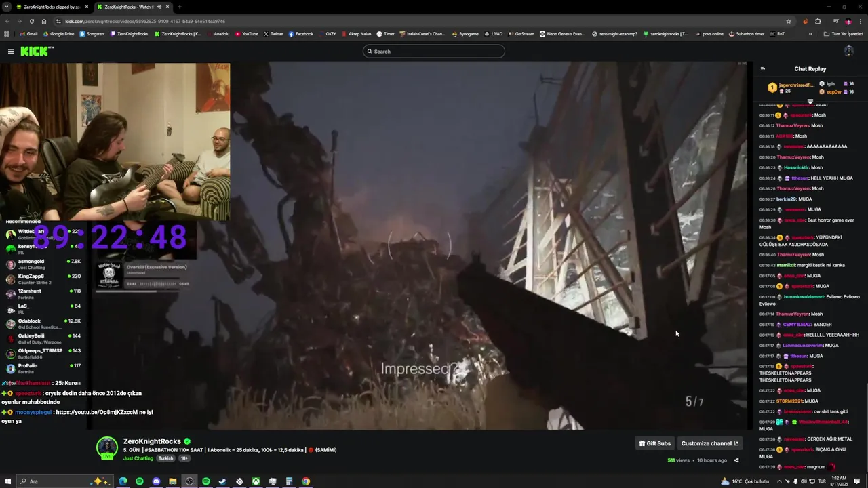Open the Facebook bookmark
This screenshot has width=868, height=488.
pyautogui.click(x=300, y=33)
